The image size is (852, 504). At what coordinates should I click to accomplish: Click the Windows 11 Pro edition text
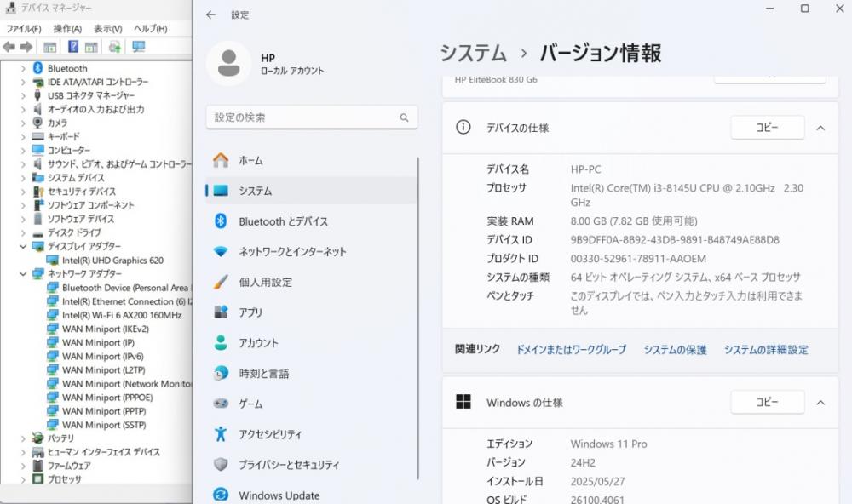tap(608, 444)
